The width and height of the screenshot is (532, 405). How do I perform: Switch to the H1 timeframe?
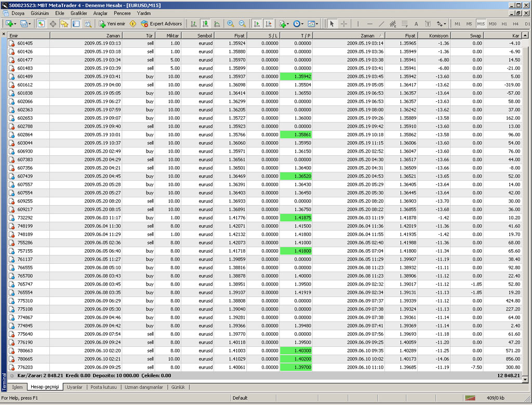(504, 24)
